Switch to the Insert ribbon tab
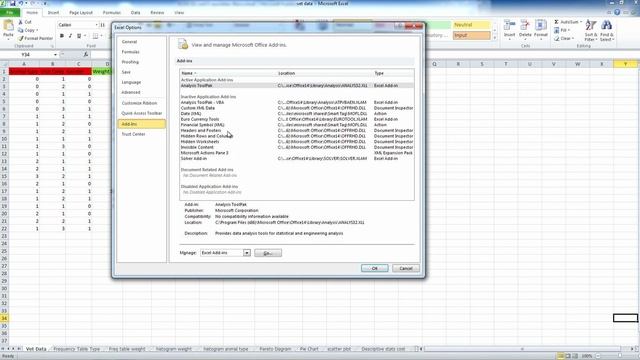 point(53,13)
